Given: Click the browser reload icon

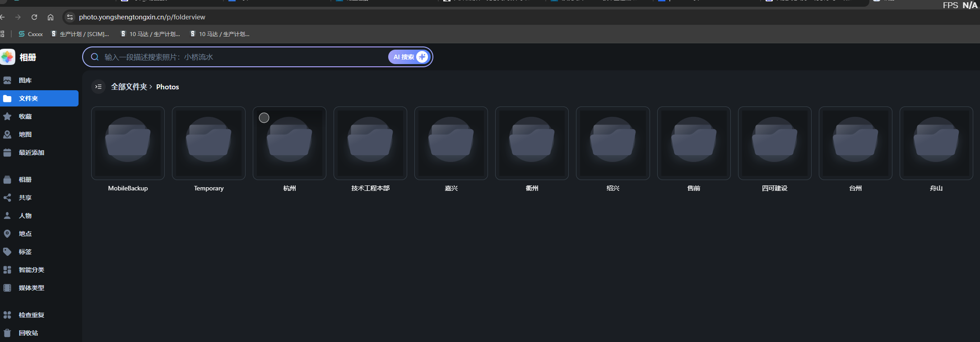Looking at the screenshot, I should pos(34,17).
